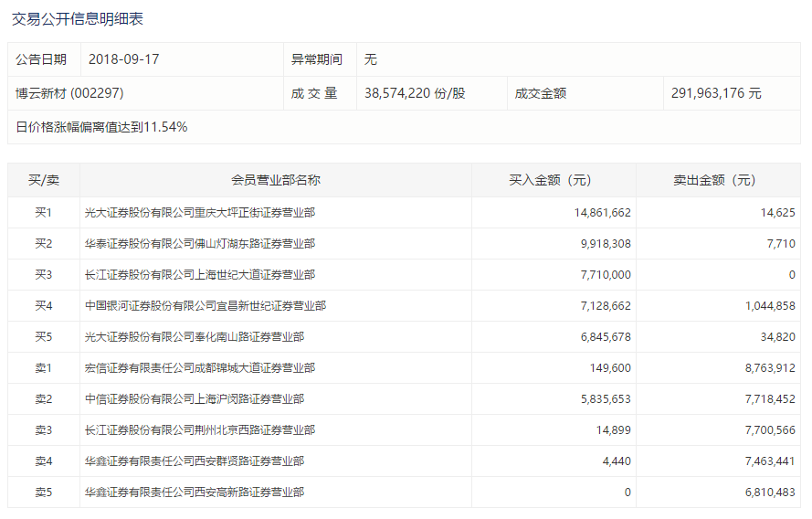Click the 买/卖 column header
812x519 pixels.
click(44, 180)
